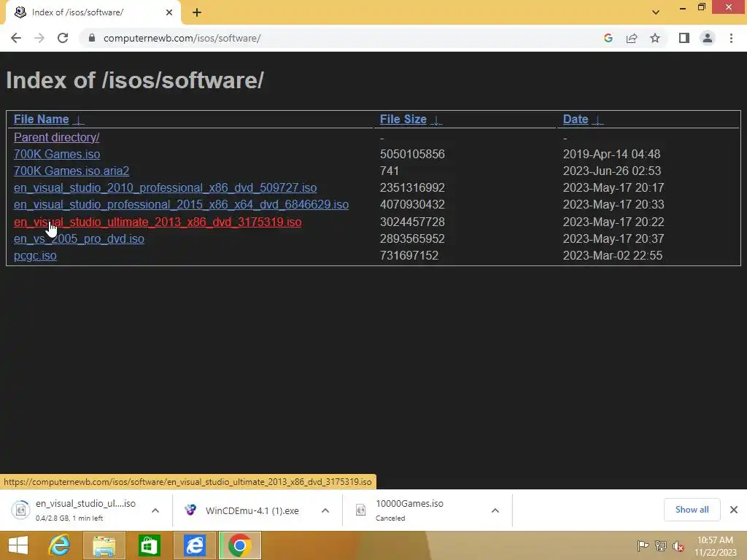The width and height of the screenshot is (747, 560).
Task: Expand the tab search chevron
Action: [x=656, y=12]
